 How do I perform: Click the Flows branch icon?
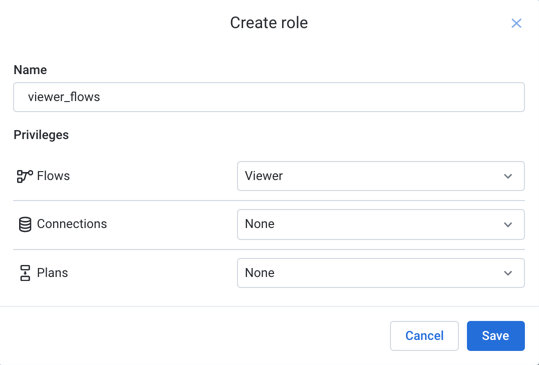pos(25,176)
